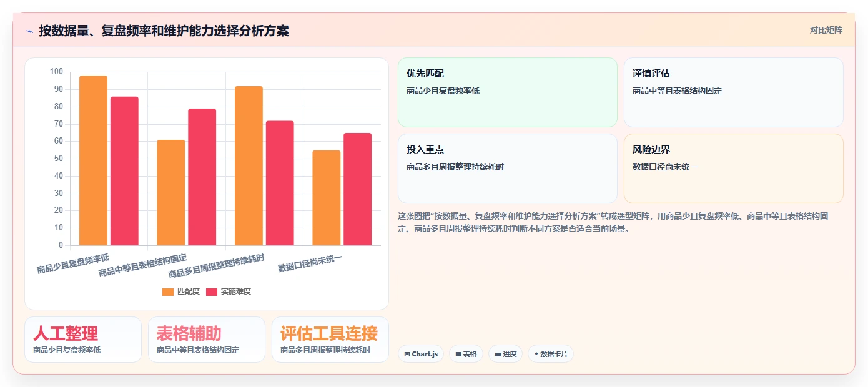
Task: Click the 进度 chip
Action: click(x=505, y=354)
